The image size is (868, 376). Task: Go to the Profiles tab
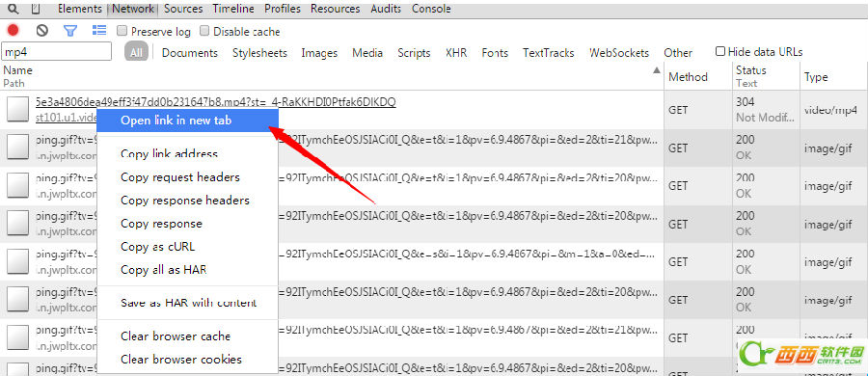tap(283, 9)
